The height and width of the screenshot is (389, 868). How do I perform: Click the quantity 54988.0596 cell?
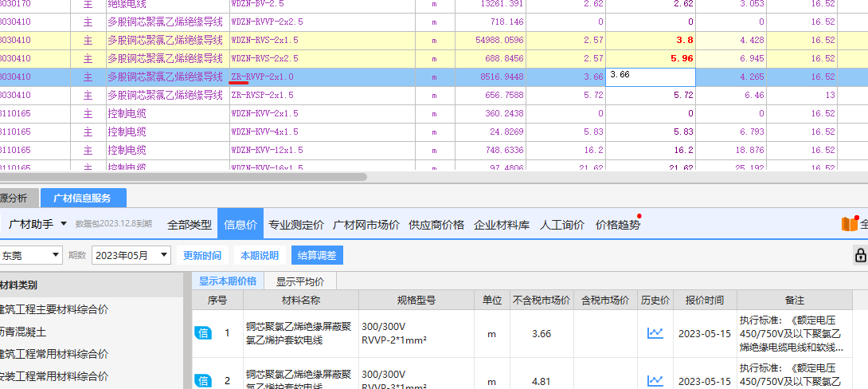(491, 40)
